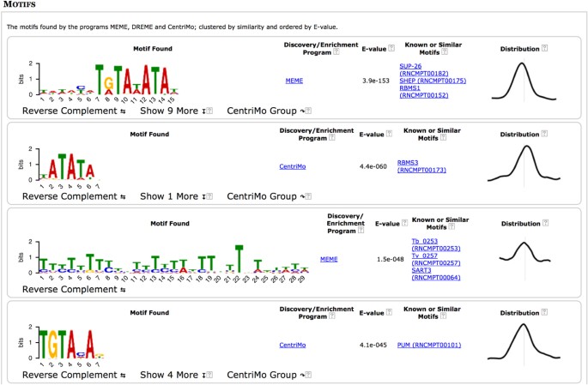Click help icon by first Discovery/Enrichment Program
Image resolution: width=588 pixels, height=385 pixels.
point(336,51)
